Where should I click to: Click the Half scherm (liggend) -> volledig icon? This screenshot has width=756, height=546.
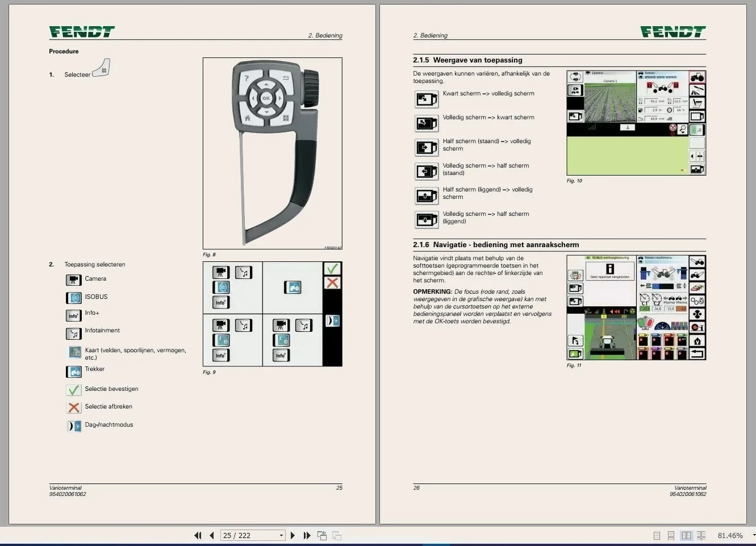(427, 195)
